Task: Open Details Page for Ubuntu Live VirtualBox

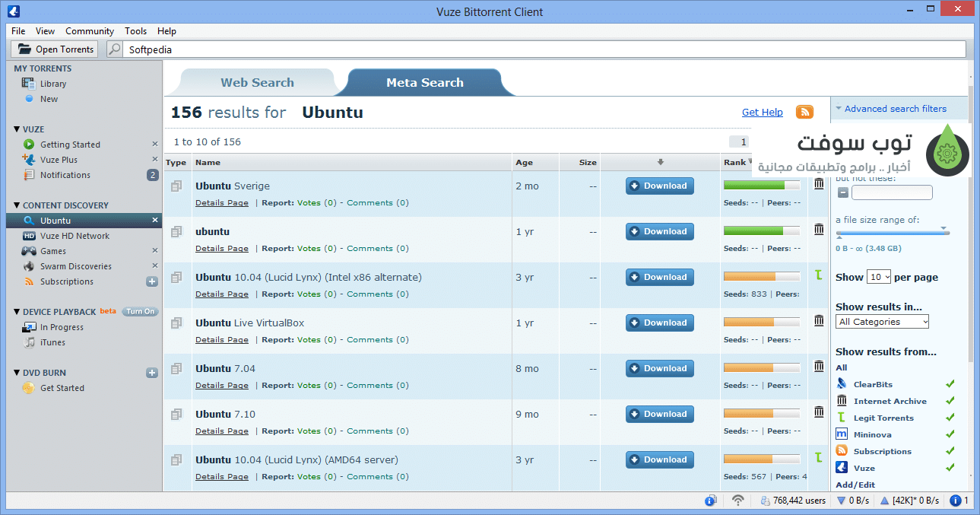Action: tap(222, 340)
